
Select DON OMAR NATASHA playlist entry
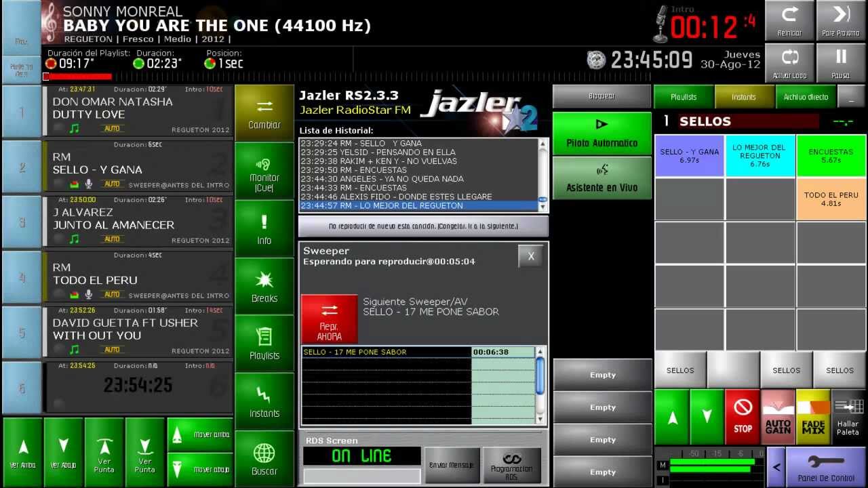(x=139, y=109)
